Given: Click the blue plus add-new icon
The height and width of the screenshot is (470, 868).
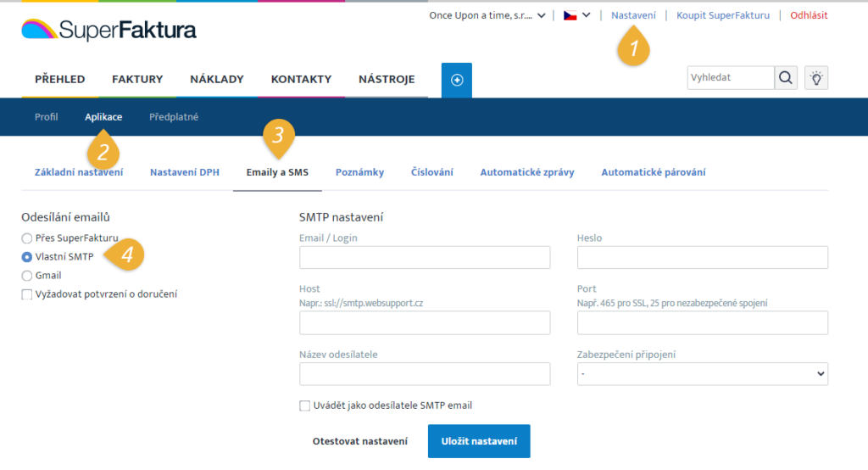Looking at the screenshot, I should click(457, 80).
